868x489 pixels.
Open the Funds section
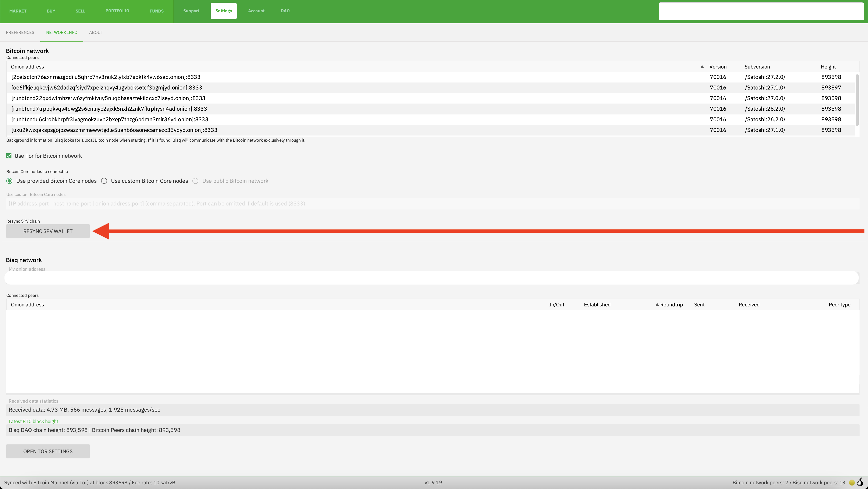[156, 11]
